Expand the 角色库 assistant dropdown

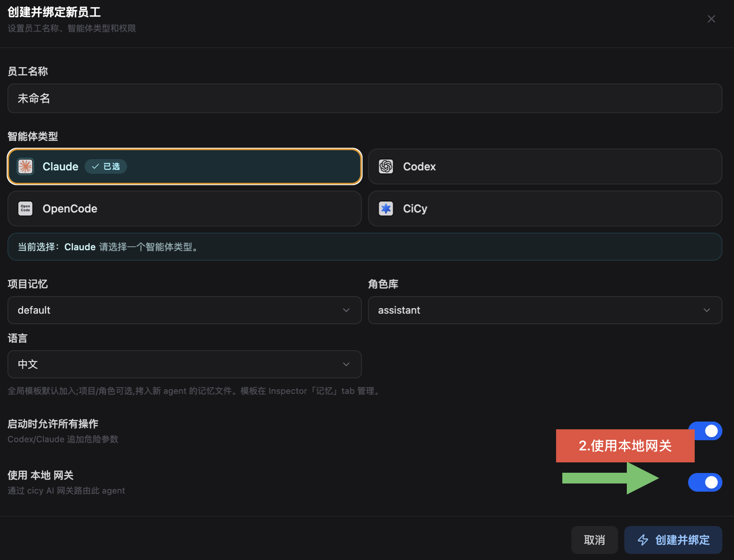pos(545,310)
